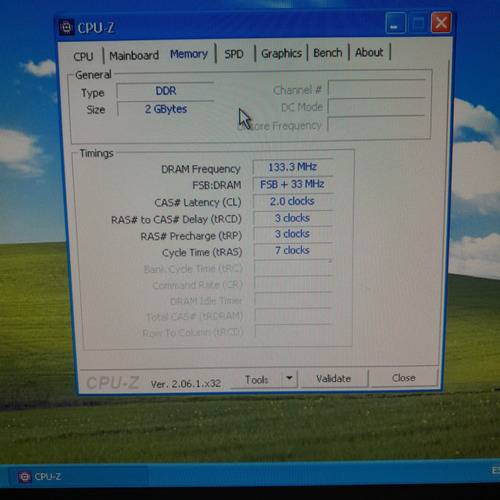Click the DRAM Frequency label
The width and height of the screenshot is (500, 500).
pyautogui.click(x=201, y=169)
